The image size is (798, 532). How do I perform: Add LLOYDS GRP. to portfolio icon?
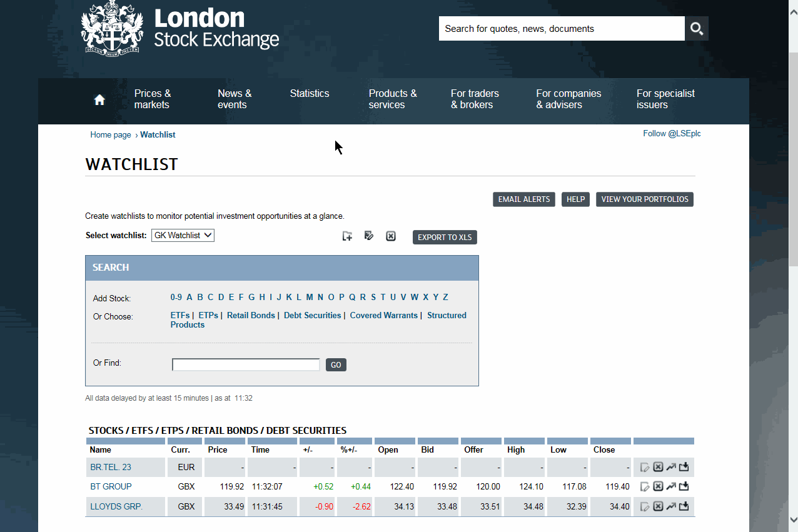point(684,506)
